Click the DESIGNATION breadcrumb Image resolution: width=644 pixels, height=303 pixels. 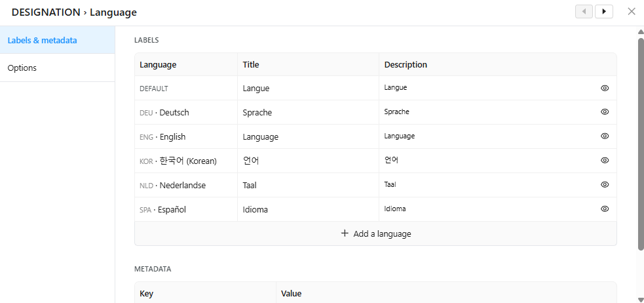click(46, 12)
